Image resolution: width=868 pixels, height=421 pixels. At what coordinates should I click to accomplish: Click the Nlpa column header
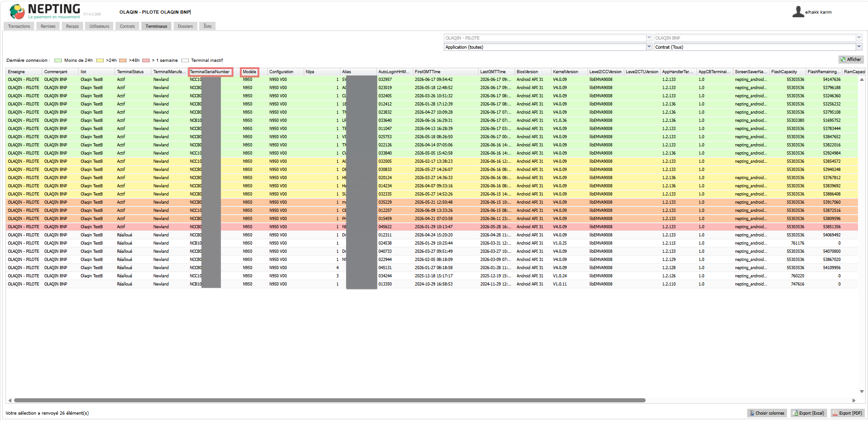(322, 72)
